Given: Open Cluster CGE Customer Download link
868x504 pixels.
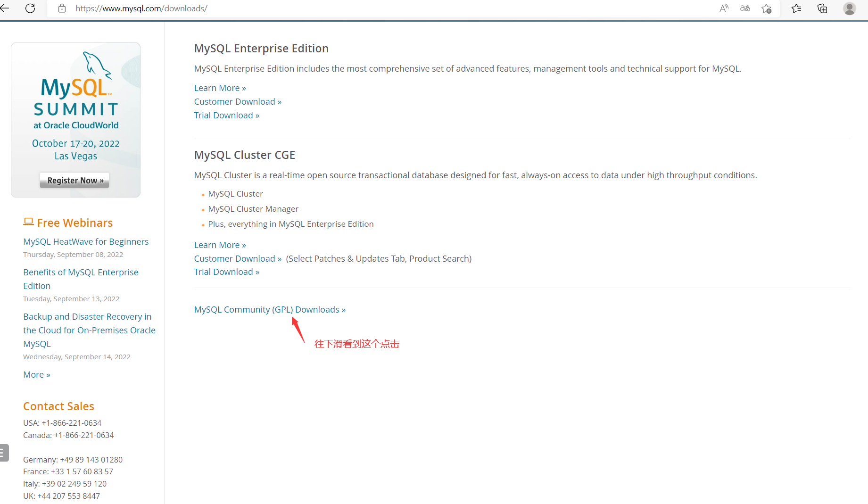Looking at the screenshot, I should [x=238, y=259].
